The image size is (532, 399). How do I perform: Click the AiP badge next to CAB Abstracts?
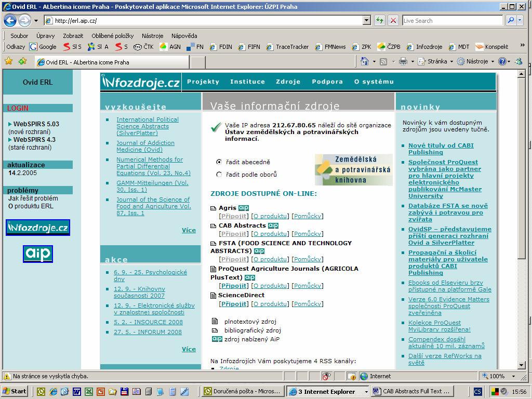pyautogui.click(x=273, y=225)
